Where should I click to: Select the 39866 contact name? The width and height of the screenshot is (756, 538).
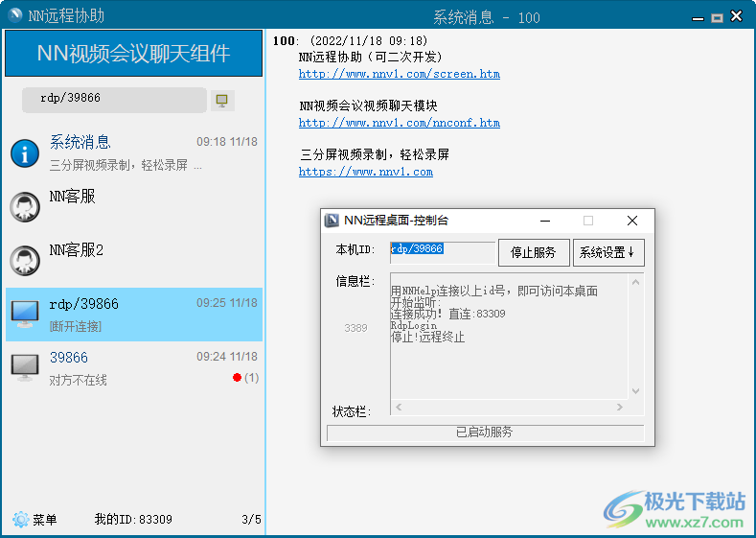tap(69, 358)
